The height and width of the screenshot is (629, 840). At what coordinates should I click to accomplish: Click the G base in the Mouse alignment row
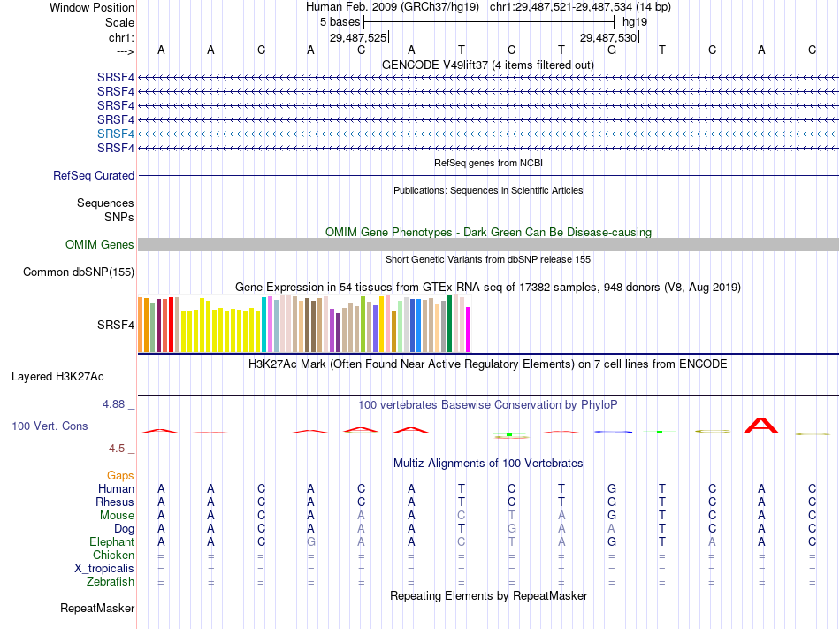612,516
